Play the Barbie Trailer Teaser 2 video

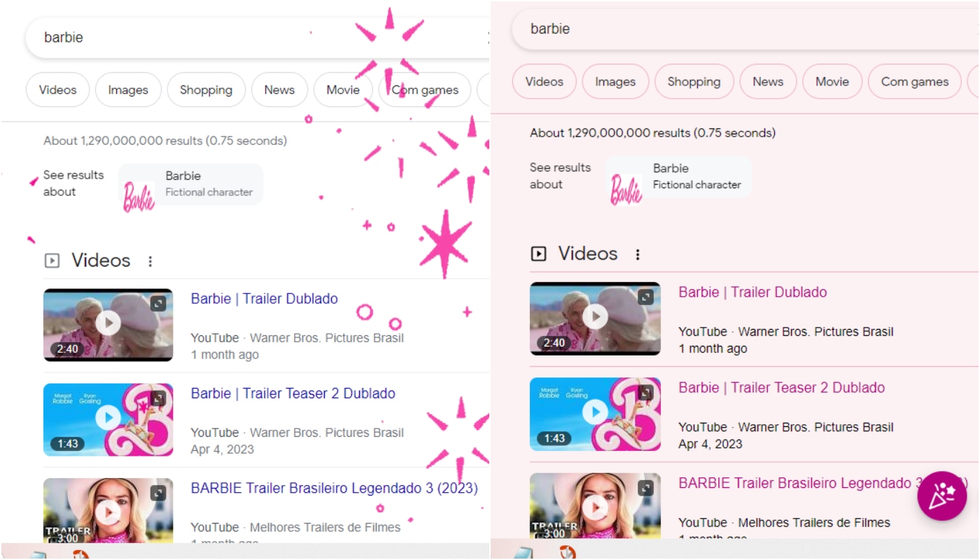[x=108, y=419]
